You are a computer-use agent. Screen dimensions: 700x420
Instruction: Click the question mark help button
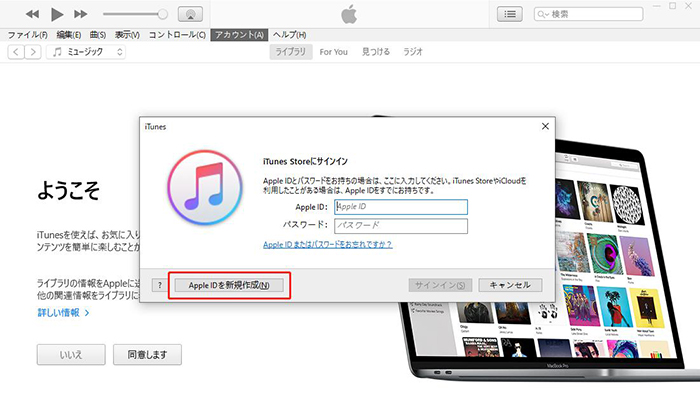click(159, 285)
